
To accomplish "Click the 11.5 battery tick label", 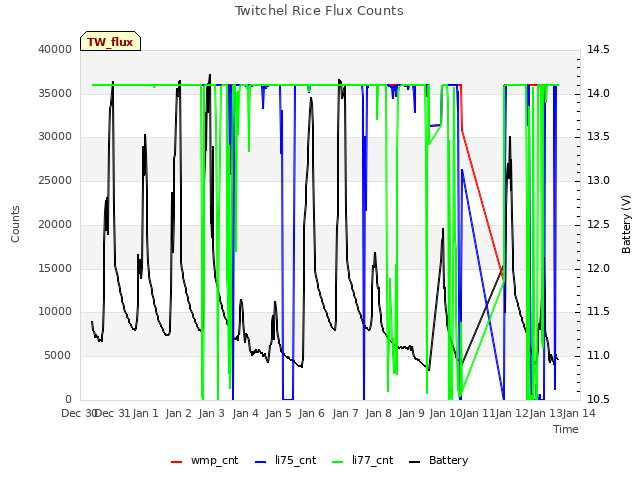I will point(598,312).
